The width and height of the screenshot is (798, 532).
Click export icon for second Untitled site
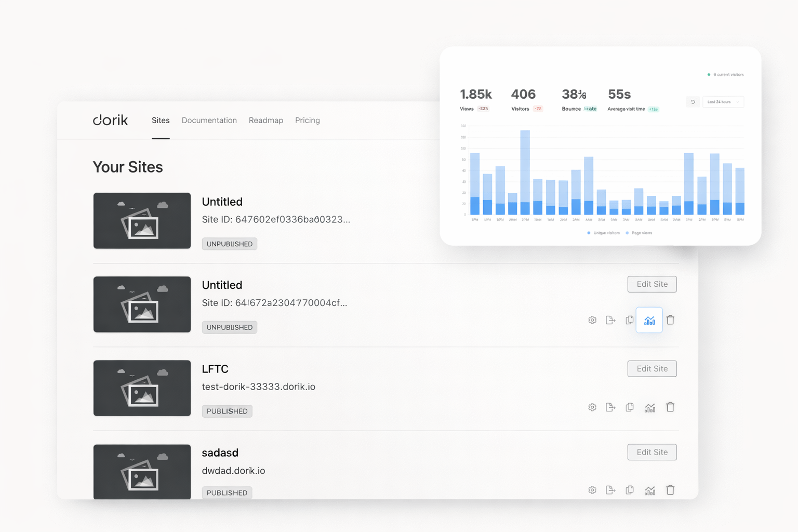tap(610, 320)
